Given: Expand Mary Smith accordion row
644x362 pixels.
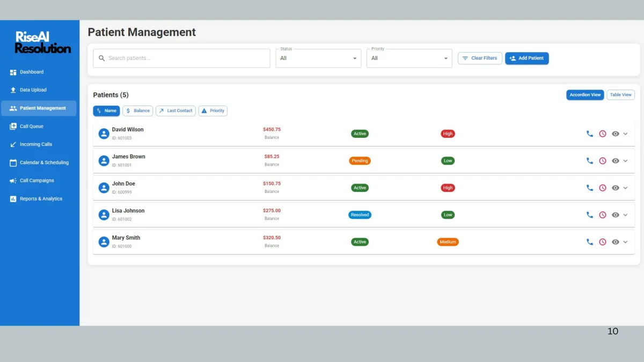Looking at the screenshot, I should pyautogui.click(x=625, y=242).
